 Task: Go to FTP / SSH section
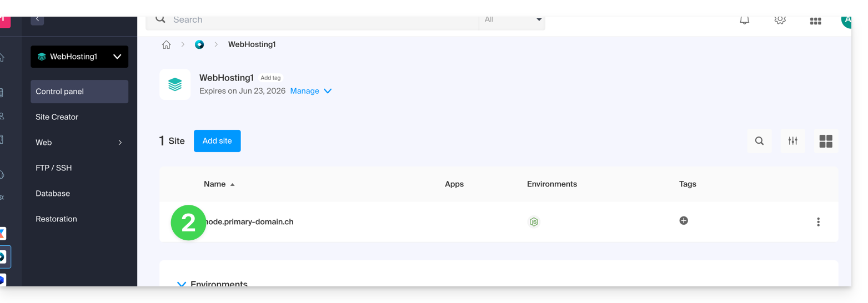click(54, 168)
